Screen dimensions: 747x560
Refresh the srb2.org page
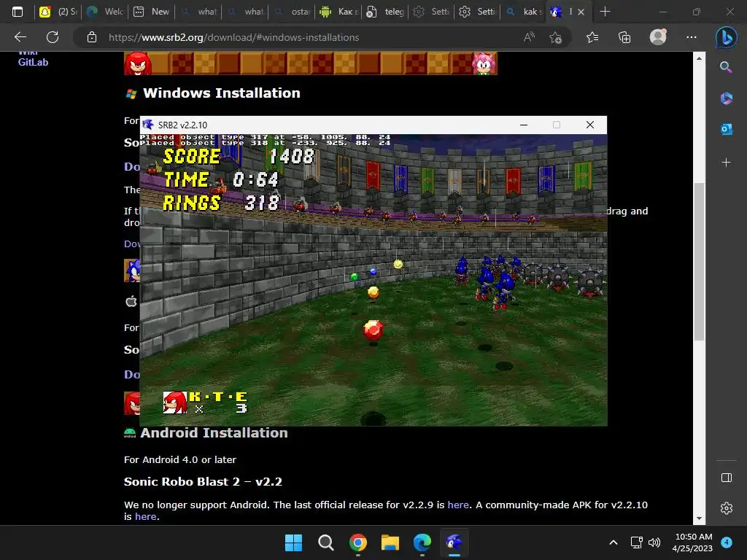tap(53, 37)
